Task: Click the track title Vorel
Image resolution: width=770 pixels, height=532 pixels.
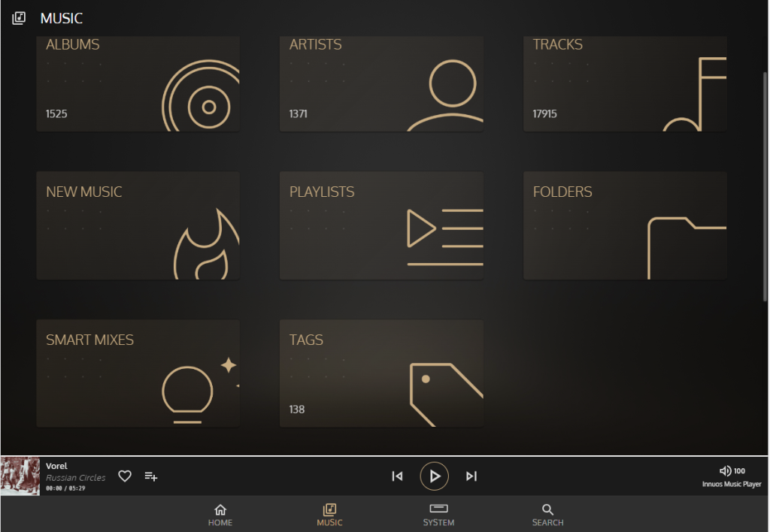Action: [x=56, y=466]
